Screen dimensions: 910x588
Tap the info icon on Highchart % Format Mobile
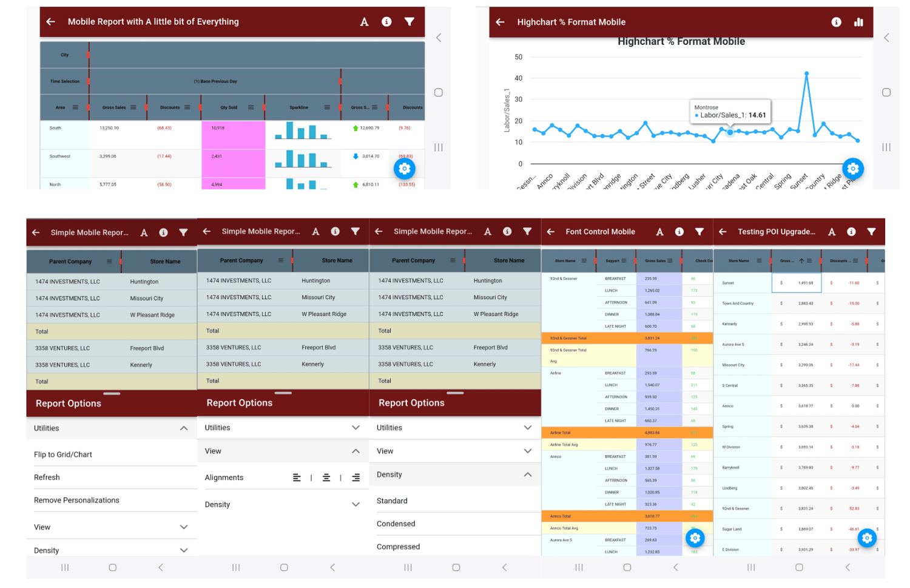coord(836,21)
